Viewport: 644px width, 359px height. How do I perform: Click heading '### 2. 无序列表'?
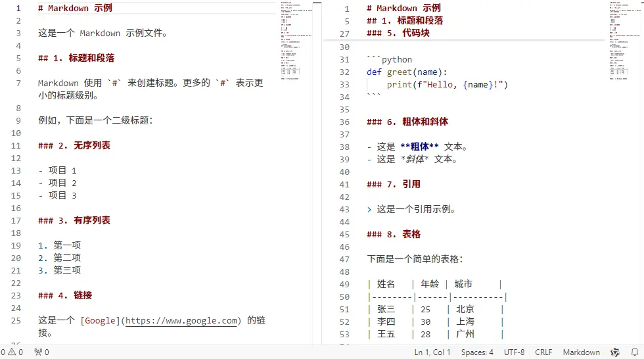pos(74,146)
